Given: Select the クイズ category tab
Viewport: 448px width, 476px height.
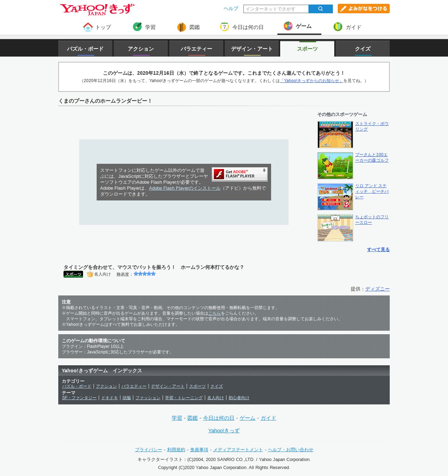Looking at the screenshot, I should tap(363, 49).
